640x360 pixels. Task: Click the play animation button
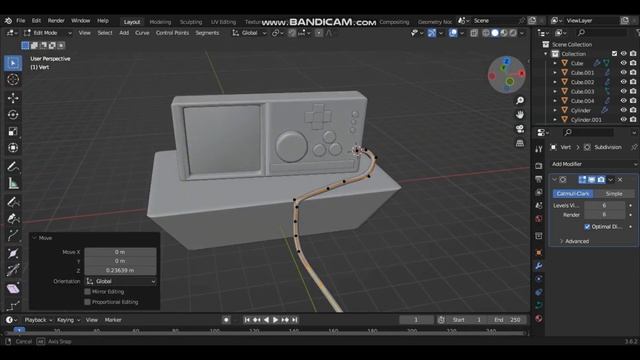pyautogui.click(x=275, y=320)
